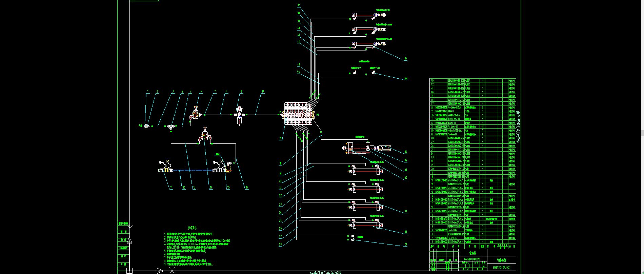Click callout number 18 label

coord(280,163)
